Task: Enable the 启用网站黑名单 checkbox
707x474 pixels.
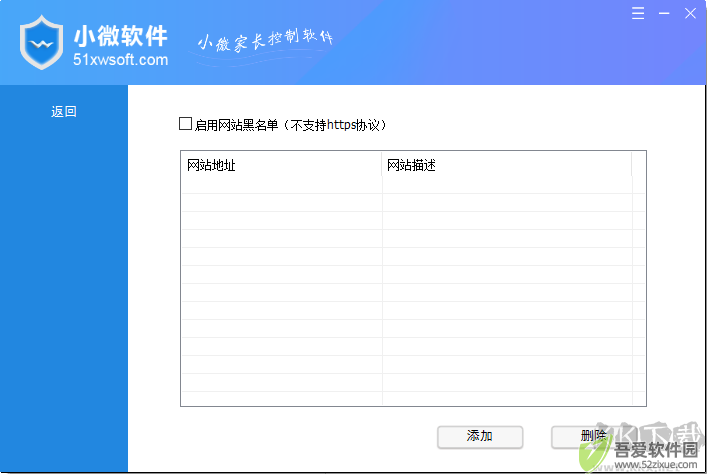Action: [x=185, y=124]
